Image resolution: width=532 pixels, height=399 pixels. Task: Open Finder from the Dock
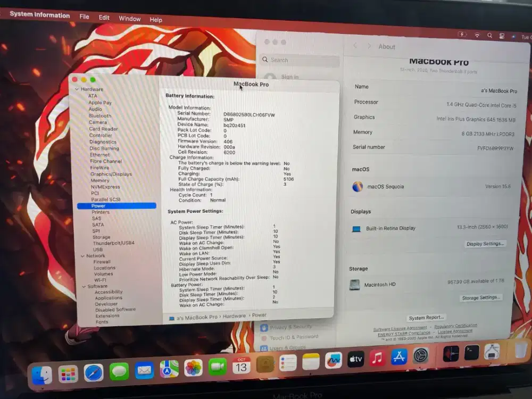(42, 375)
